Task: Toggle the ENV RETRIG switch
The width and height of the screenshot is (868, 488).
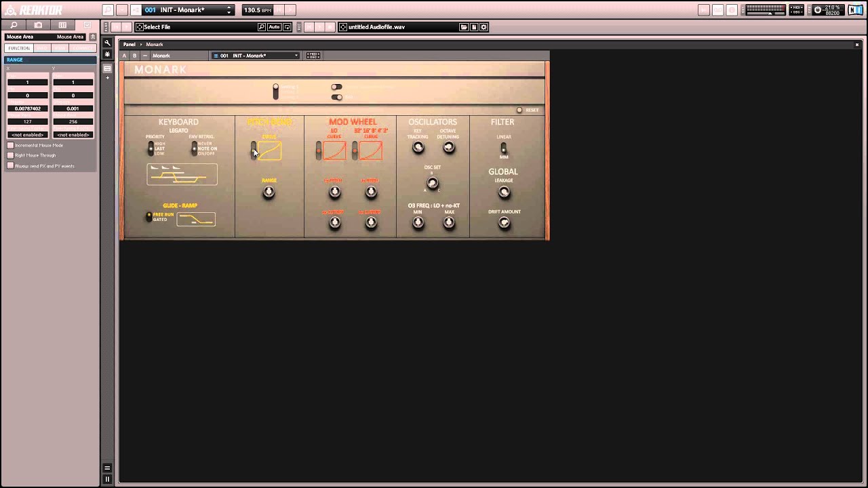Action: (x=195, y=148)
